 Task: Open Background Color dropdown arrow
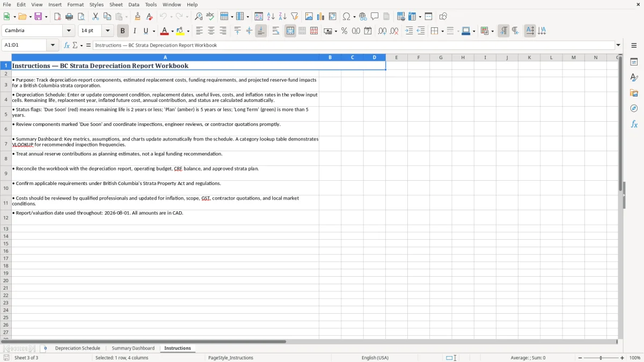click(188, 32)
